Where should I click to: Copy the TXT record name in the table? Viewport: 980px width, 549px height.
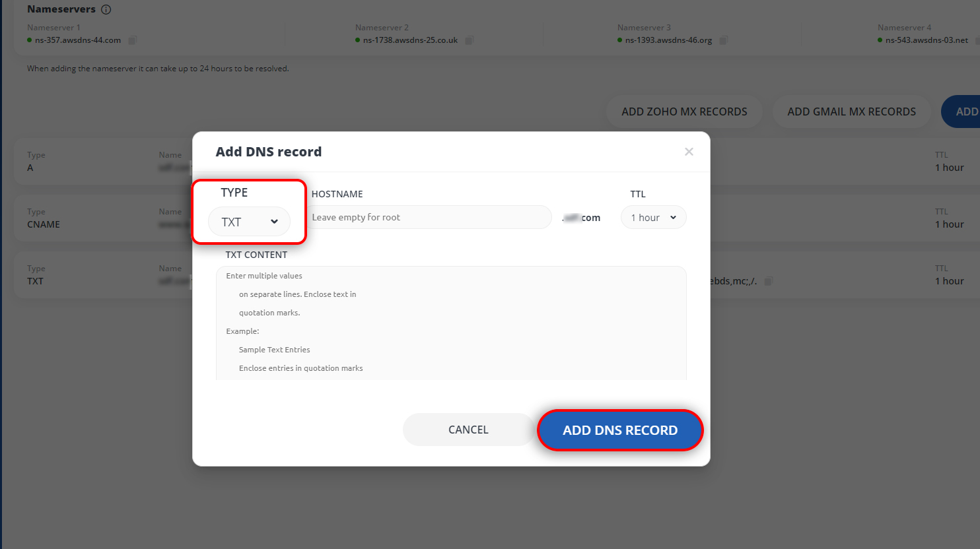tap(190, 281)
